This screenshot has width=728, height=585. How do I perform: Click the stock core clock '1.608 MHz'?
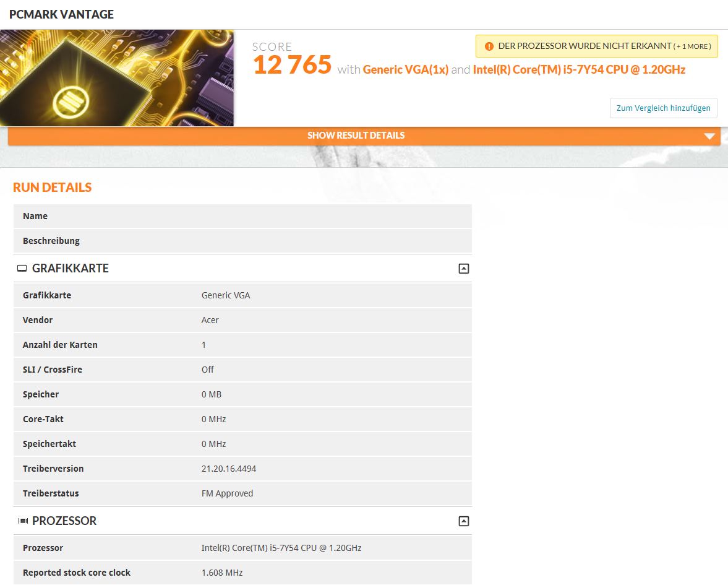pyautogui.click(x=222, y=573)
